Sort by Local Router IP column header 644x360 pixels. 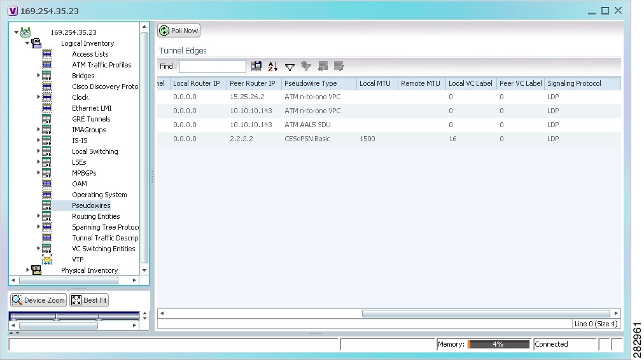(199, 83)
